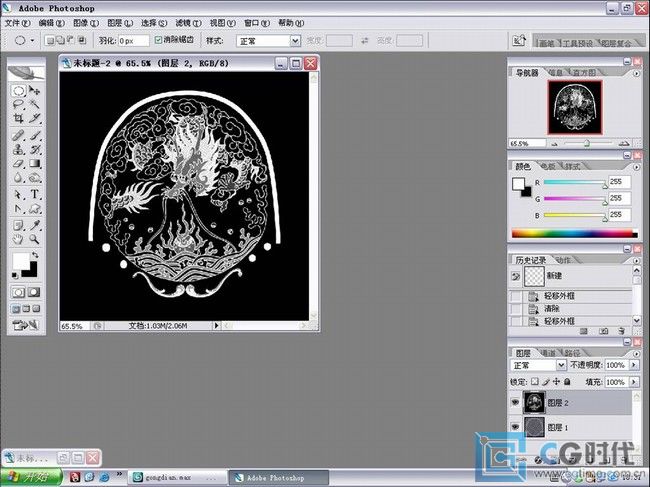Select the Dodge tool
Screen dimensions: 650x487
(x=35, y=178)
